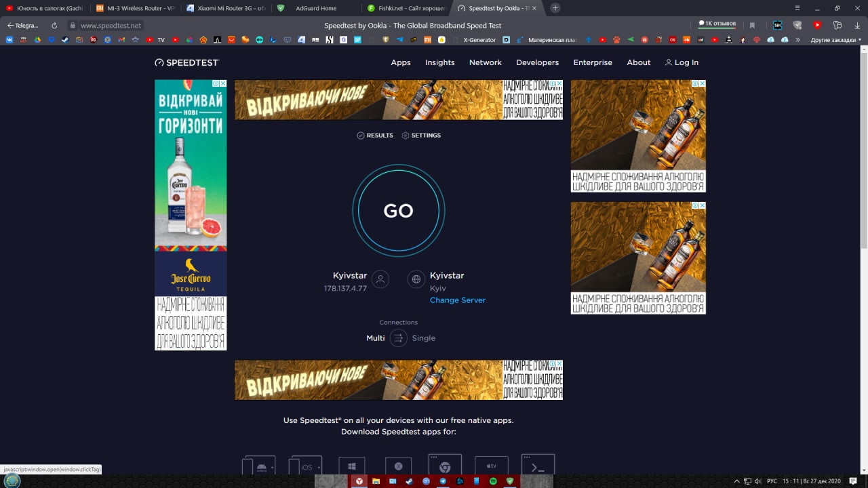Viewport: 868px width, 488px height.
Task: Go back to Telegram with back arrow
Action: pos(23,25)
